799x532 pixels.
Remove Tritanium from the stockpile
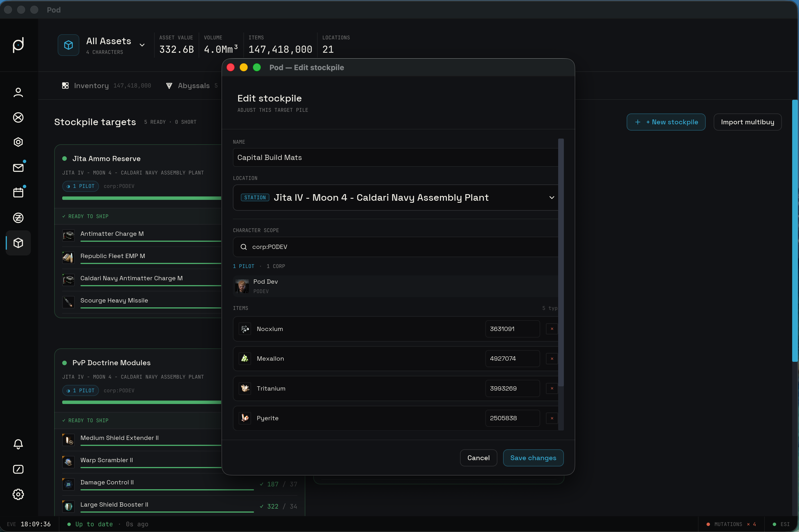pos(552,389)
